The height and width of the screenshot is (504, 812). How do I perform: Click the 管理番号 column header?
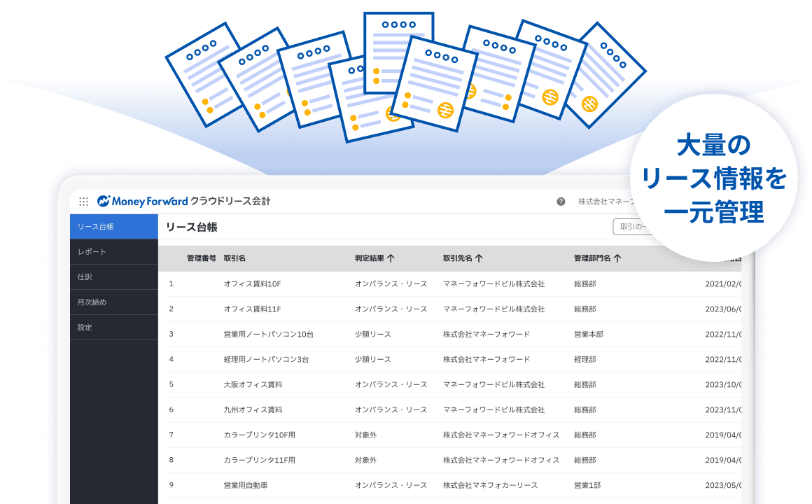pos(202,258)
